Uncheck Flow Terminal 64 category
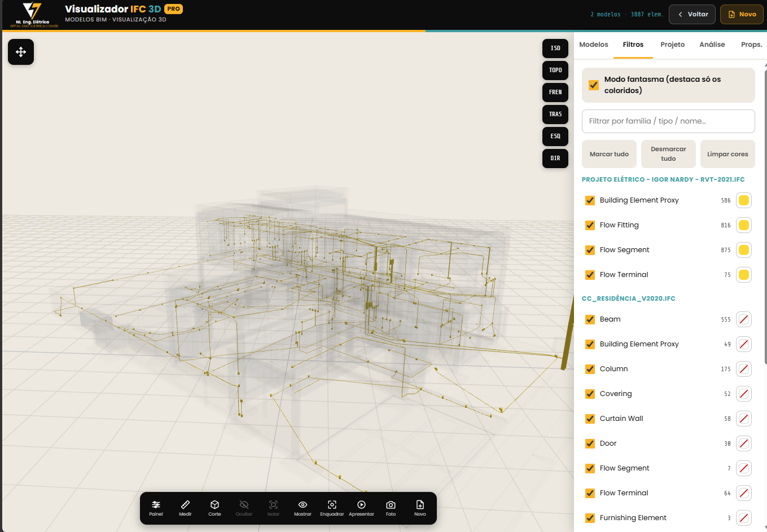The image size is (767, 532). (x=590, y=493)
